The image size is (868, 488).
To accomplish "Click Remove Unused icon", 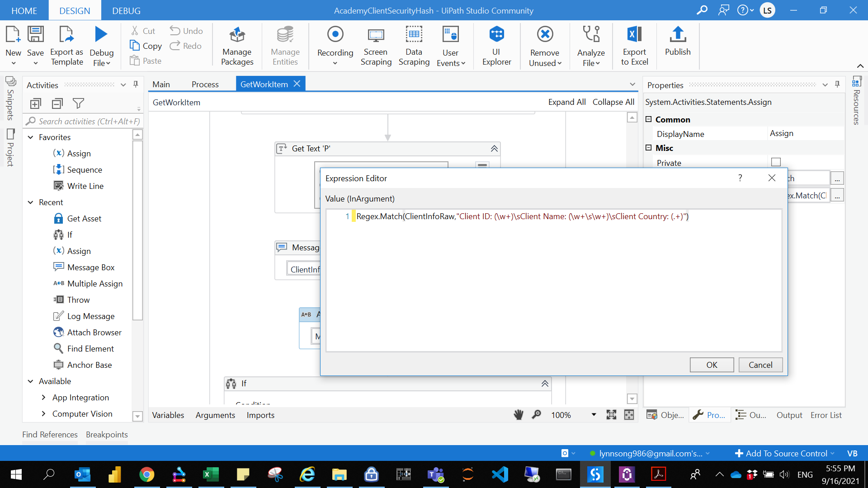I will [545, 35].
